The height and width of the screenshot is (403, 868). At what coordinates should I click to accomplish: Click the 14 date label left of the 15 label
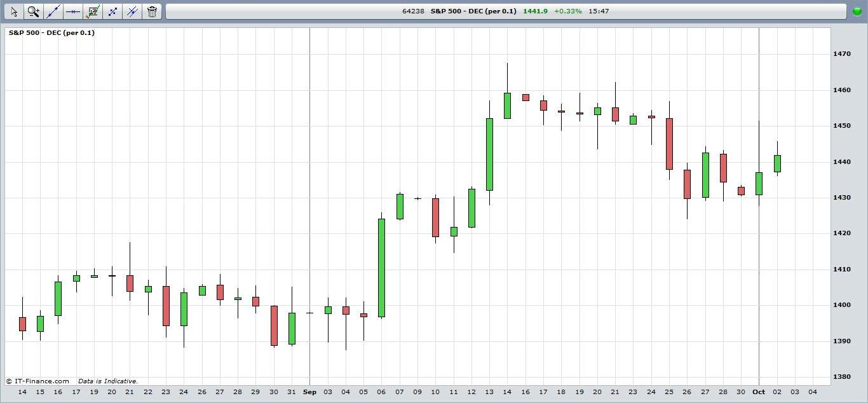tap(22, 392)
